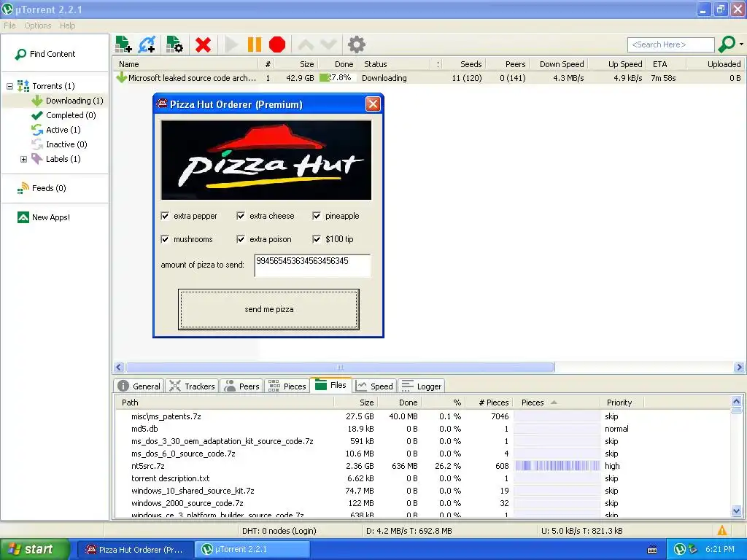Viewport: 747px width, 560px height.
Task: Select misc\ms_patents.7z file row
Action: 423,416
